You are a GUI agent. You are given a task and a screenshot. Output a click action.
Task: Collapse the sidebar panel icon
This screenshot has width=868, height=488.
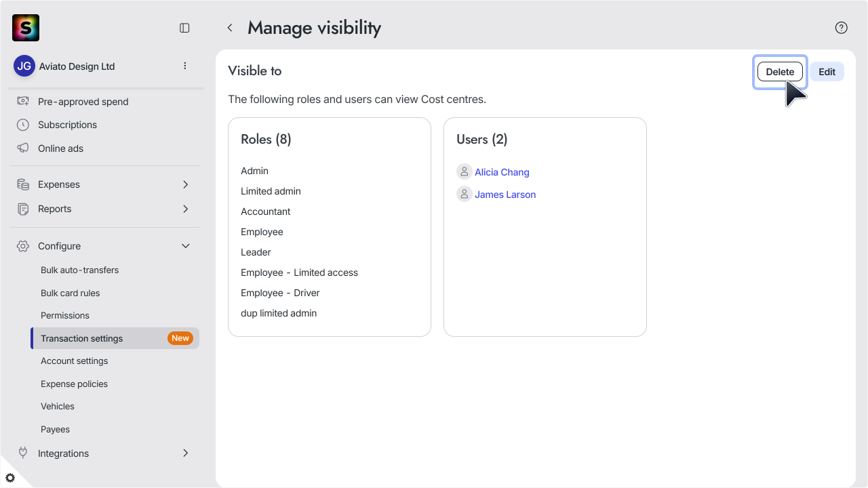184,28
